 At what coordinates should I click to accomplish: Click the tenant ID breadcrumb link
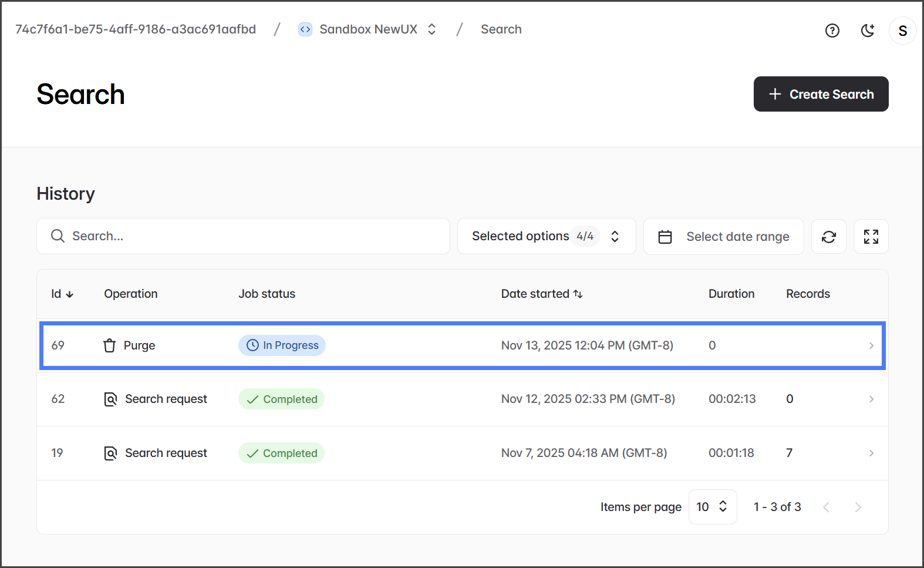[136, 29]
